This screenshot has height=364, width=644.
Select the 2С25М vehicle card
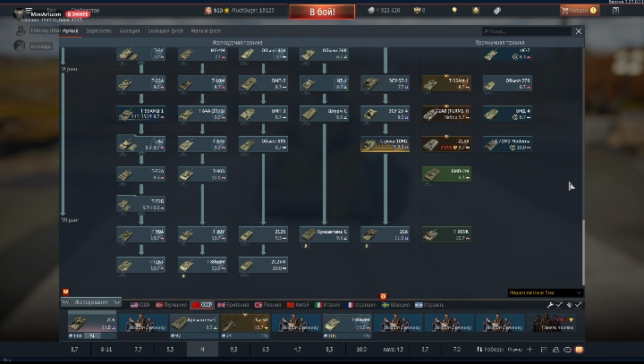coord(263,265)
